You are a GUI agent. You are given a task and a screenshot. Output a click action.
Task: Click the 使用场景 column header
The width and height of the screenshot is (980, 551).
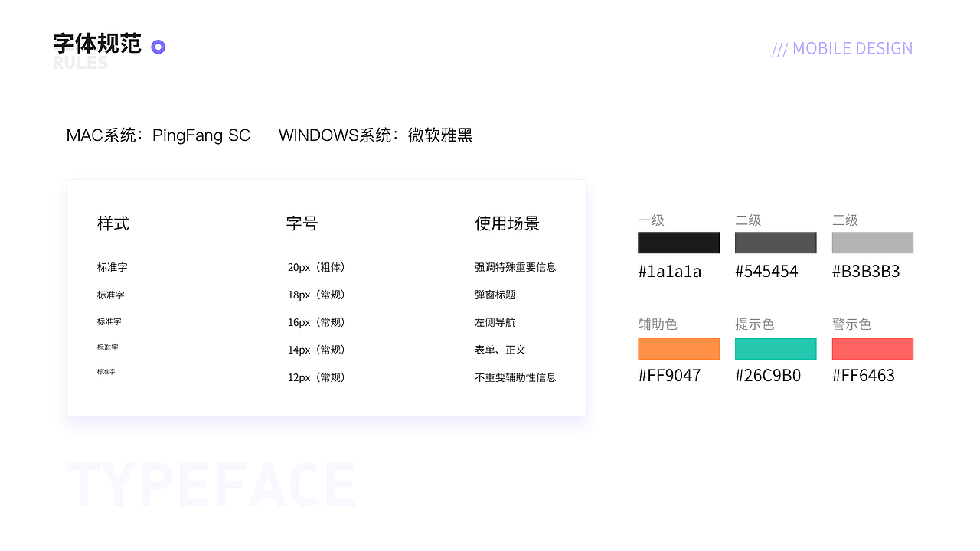tap(507, 223)
